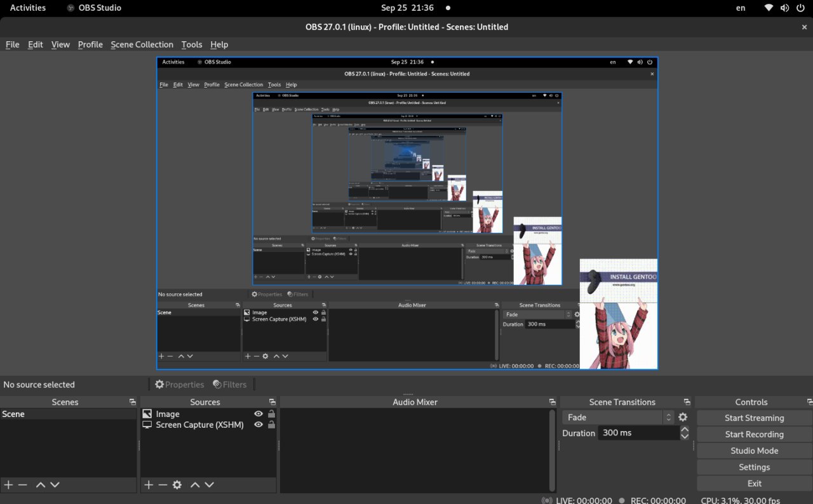Float the Sources dock using its header icon

tap(272, 402)
